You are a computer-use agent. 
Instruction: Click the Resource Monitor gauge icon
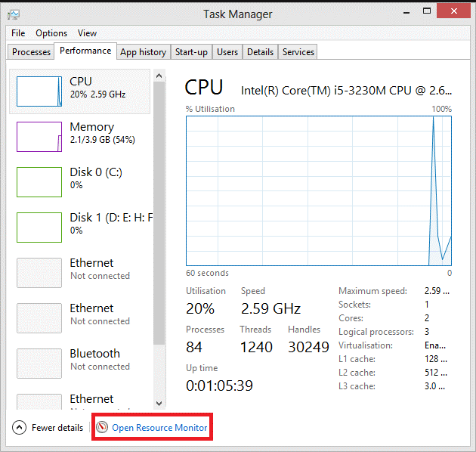coord(102,427)
